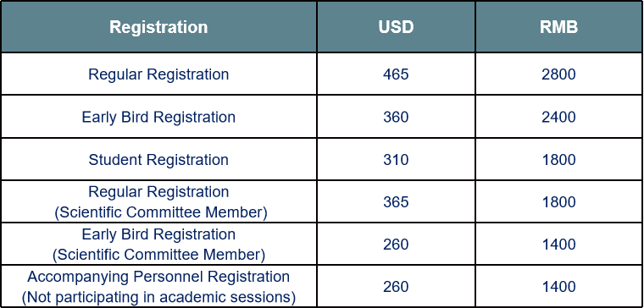644x308 pixels.
Task: Click Committee Regular 1800 RMB value
Action: tap(558, 201)
